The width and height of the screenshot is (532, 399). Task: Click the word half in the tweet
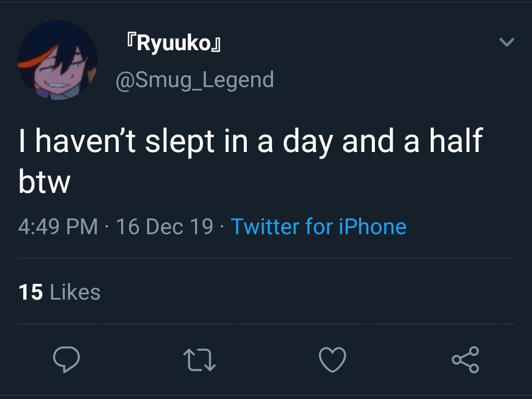pyautogui.click(x=456, y=140)
